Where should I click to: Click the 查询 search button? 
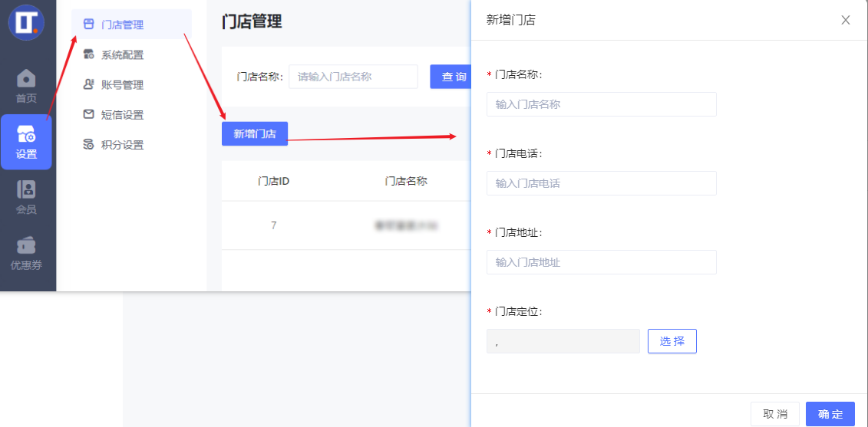click(450, 77)
